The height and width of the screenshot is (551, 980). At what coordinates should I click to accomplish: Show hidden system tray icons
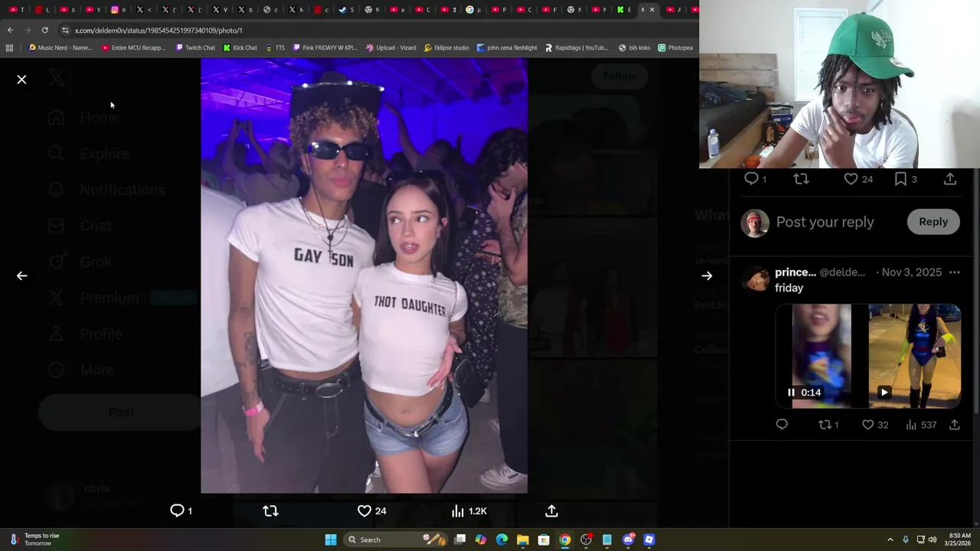890,540
